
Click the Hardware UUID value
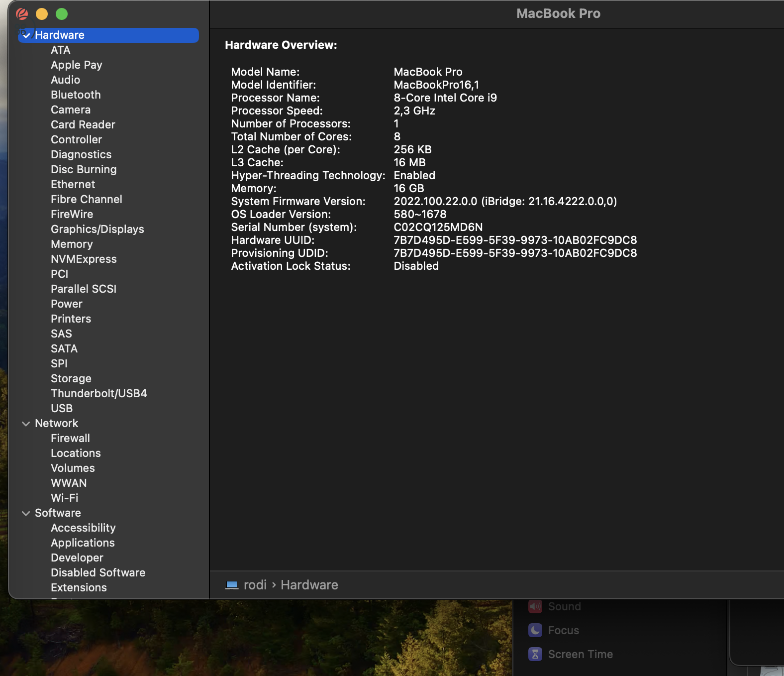[515, 240]
